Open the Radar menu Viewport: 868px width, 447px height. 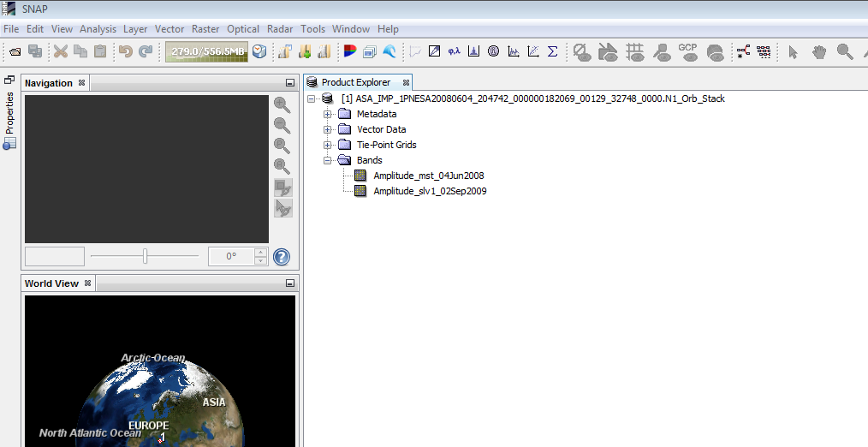(280, 29)
